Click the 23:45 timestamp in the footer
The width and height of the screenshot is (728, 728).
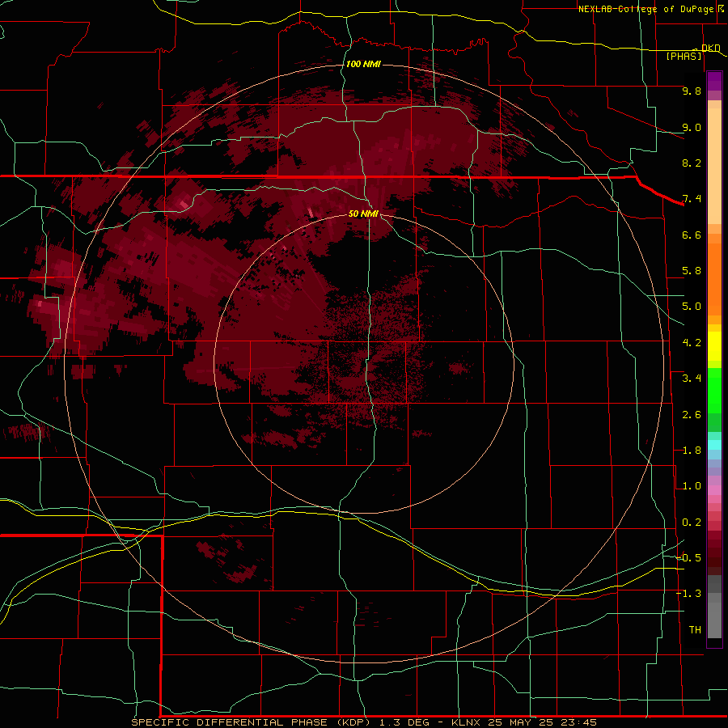click(580, 722)
